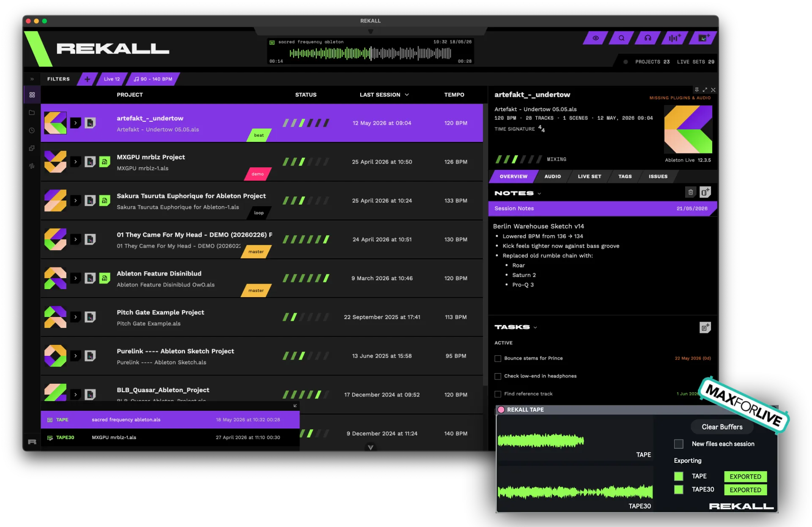Image resolution: width=812 pixels, height=527 pixels.
Task: Expand the 01 They Came For My Head row
Action: point(76,240)
